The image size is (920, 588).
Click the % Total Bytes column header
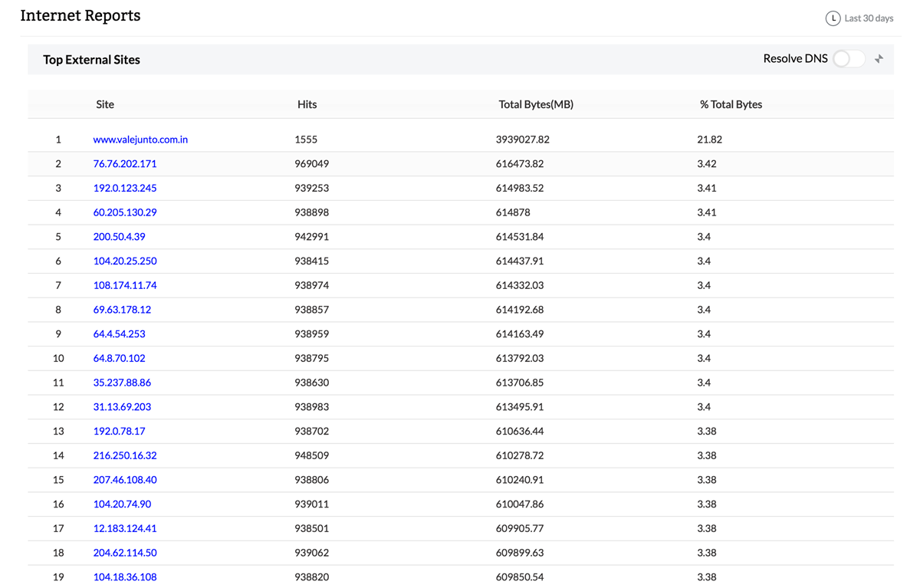coord(731,104)
